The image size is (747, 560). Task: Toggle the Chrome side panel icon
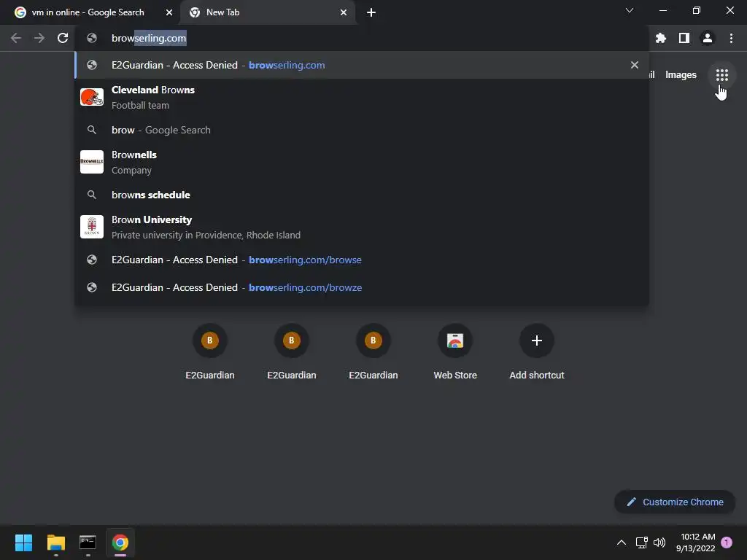point(684,38)
